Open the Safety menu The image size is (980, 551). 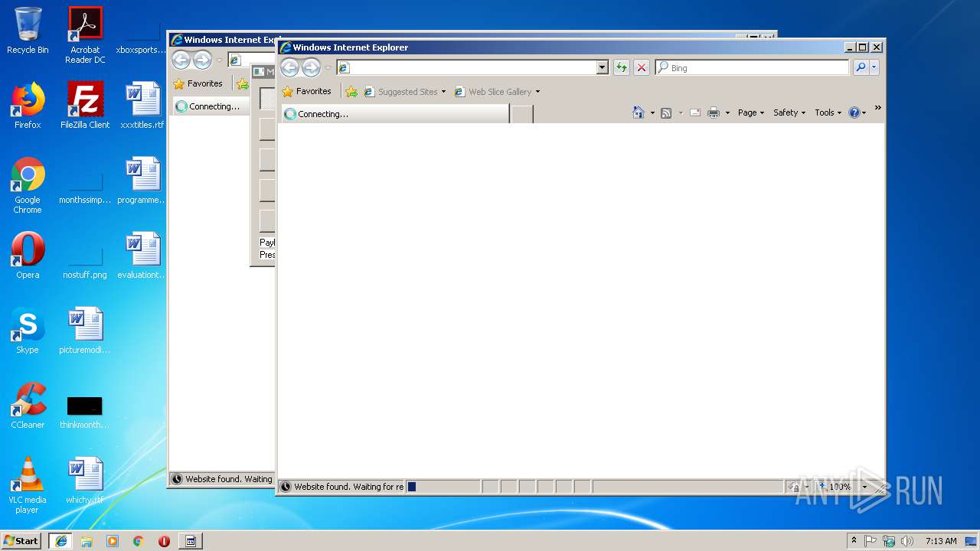coord(789,112)
